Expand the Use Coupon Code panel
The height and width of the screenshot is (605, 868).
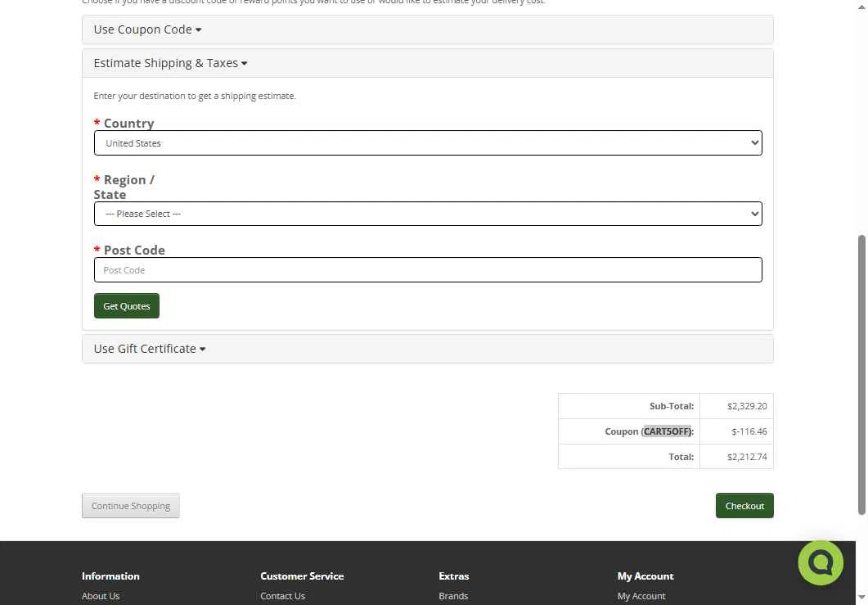pos(147,29)
